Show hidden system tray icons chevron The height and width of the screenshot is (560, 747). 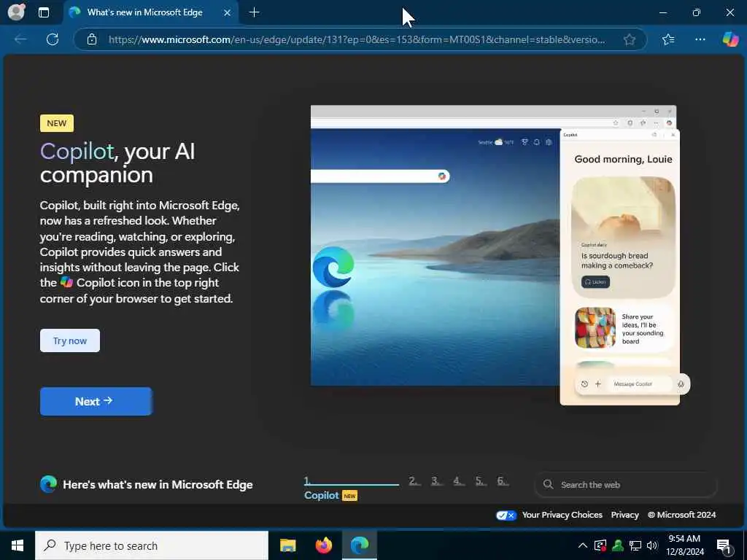click(x=583, y=545)
